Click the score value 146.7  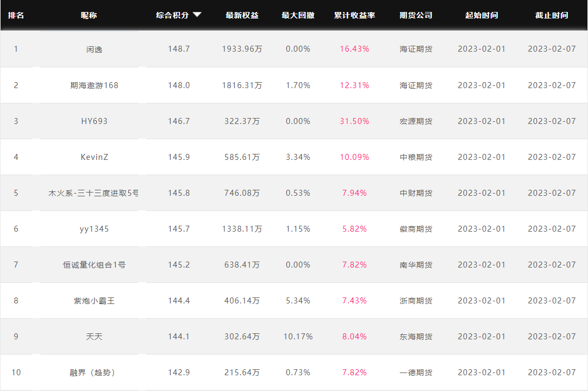coord(179,121)
